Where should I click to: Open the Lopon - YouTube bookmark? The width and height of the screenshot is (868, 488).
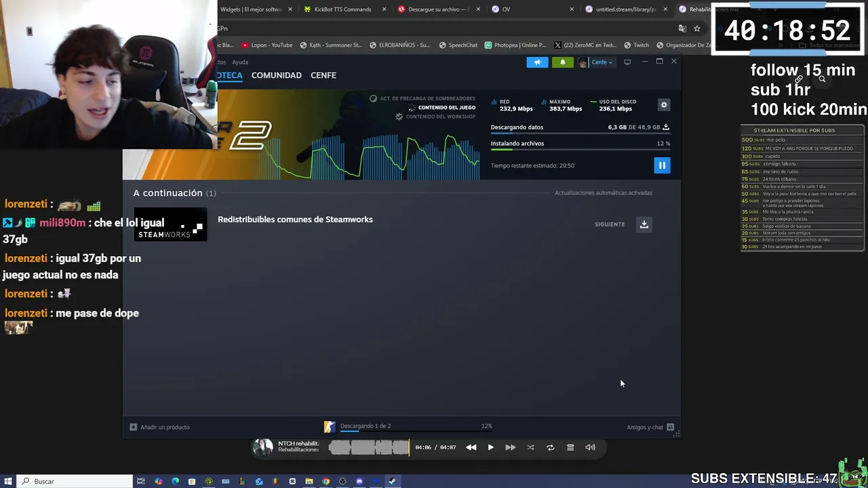[267, 45]
